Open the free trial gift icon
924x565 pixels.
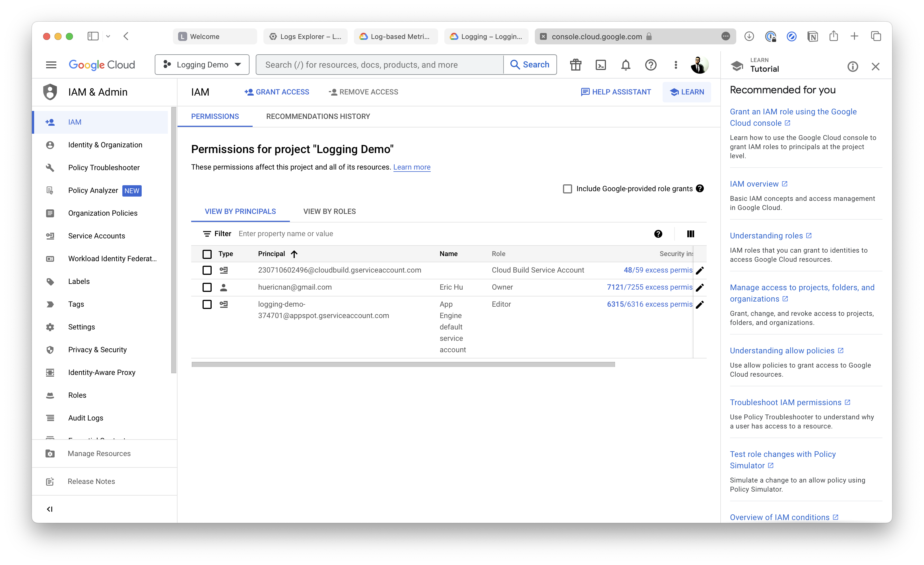(576, 65)
